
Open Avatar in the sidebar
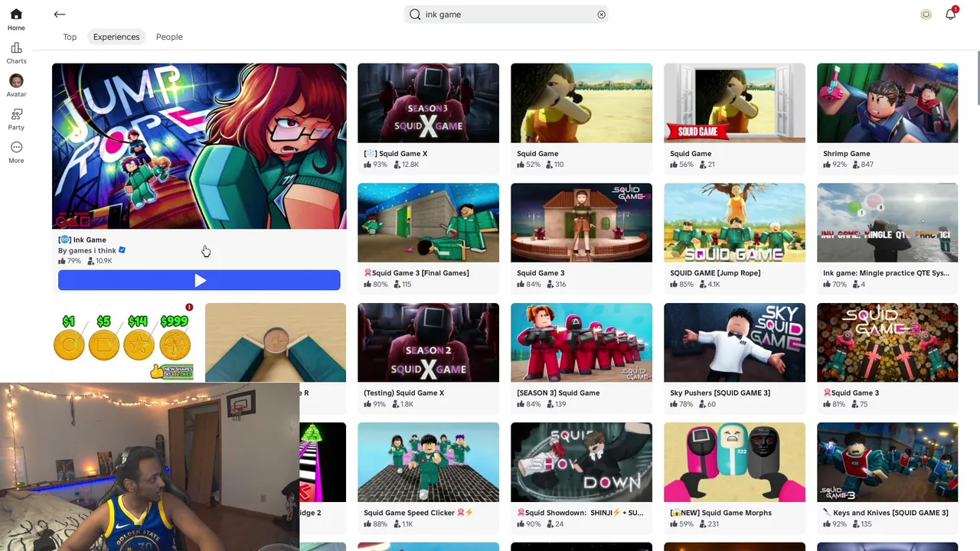pyautogui.click(x=16, y=86)
